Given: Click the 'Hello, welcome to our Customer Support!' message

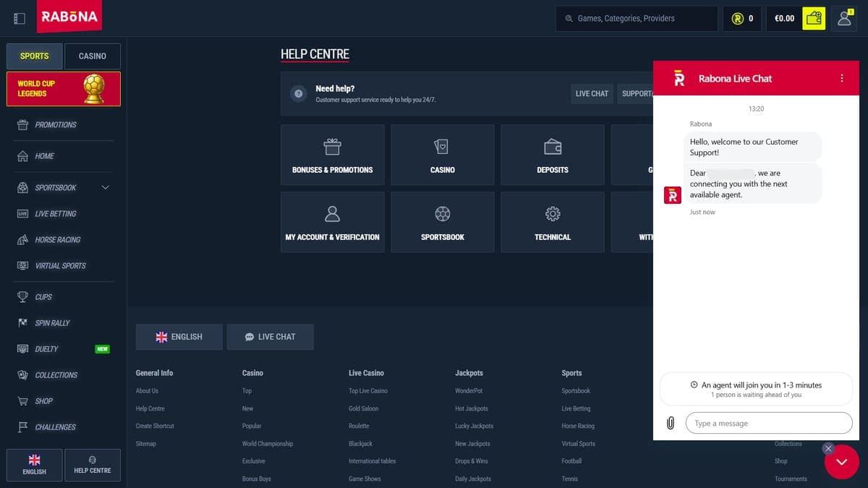Looking at the screenshot, I should [x=752, y=147].
